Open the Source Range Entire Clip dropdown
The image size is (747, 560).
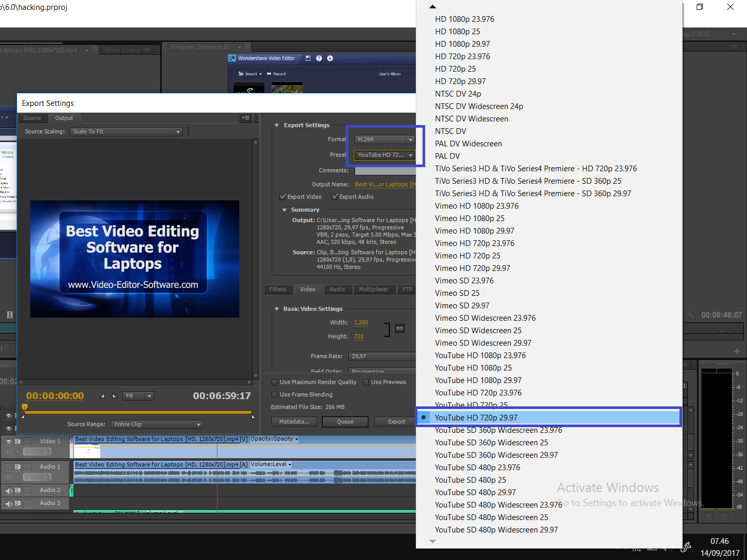tap(157, 425)
